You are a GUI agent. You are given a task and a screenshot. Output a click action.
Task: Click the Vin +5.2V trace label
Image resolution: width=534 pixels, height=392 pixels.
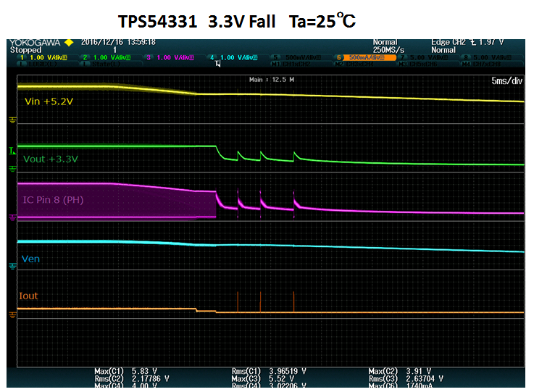49,101
